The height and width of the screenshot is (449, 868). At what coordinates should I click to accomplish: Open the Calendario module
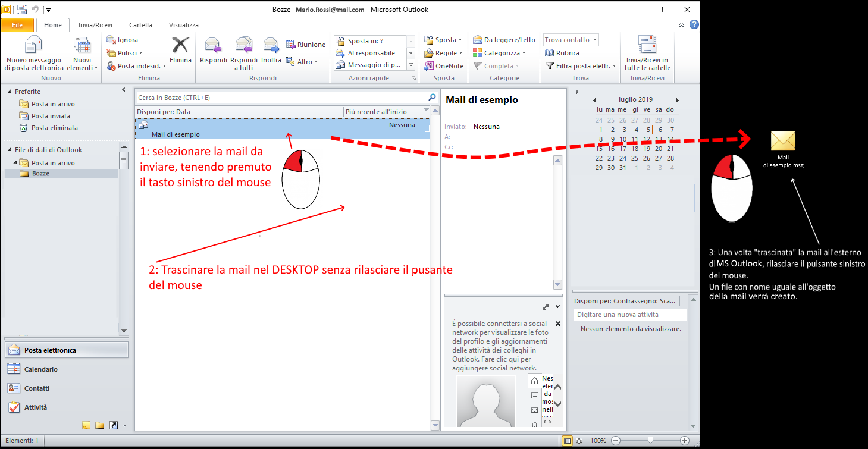point(66,369)
